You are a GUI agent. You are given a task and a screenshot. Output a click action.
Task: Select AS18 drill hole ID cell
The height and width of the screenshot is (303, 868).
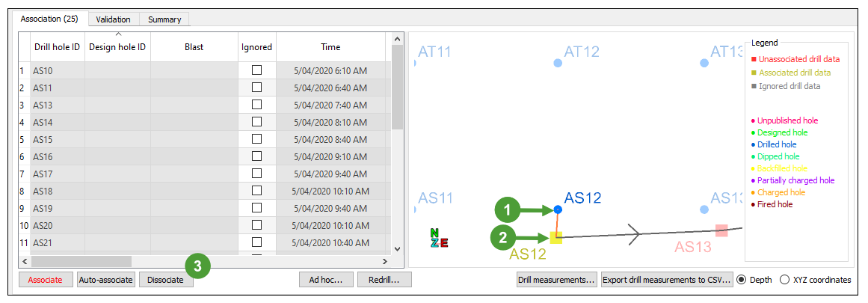coord(57,191)
